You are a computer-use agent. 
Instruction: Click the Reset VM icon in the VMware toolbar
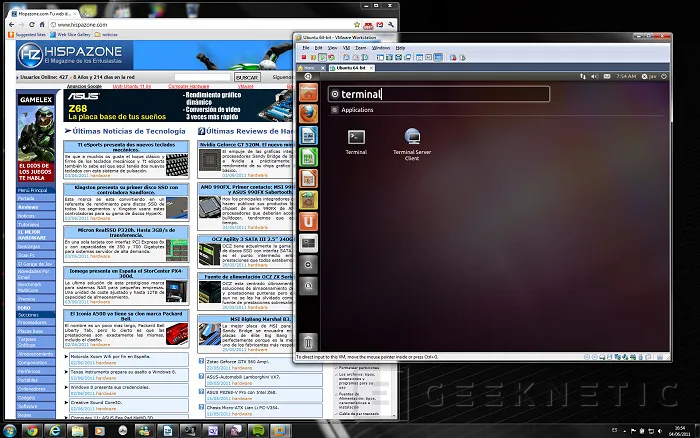point(331,57)
